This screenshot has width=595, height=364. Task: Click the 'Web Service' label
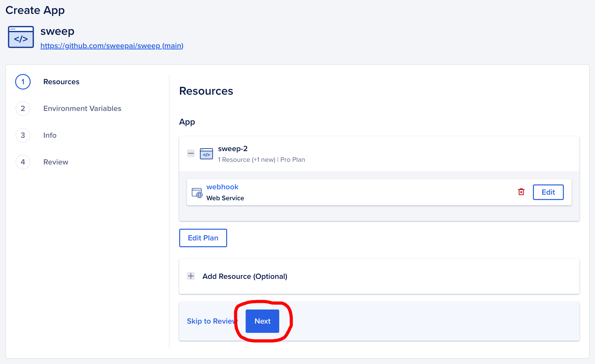point(225,198)
